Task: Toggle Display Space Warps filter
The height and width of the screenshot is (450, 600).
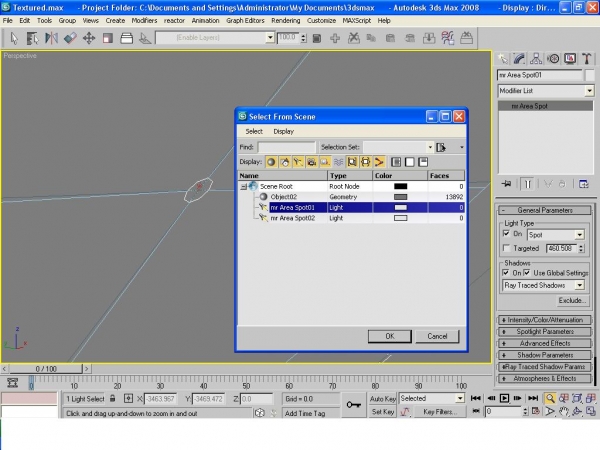Action: coord(338,162)
